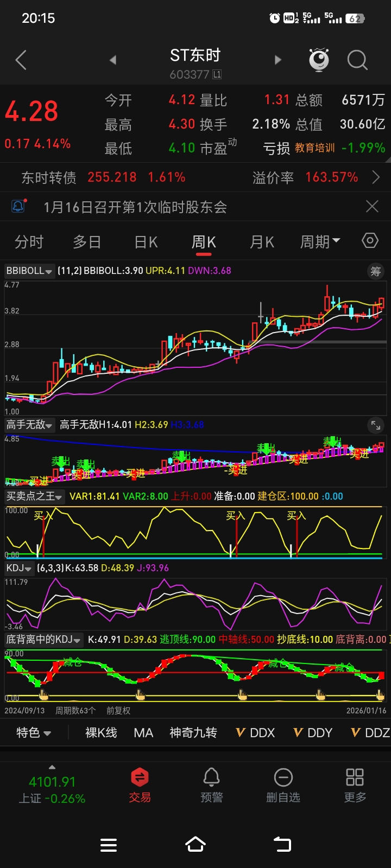Open the 特色 indicator dropdown
The width and height of the screenshot is (391, 868).
pyautogui.click(x=34, y=733)
